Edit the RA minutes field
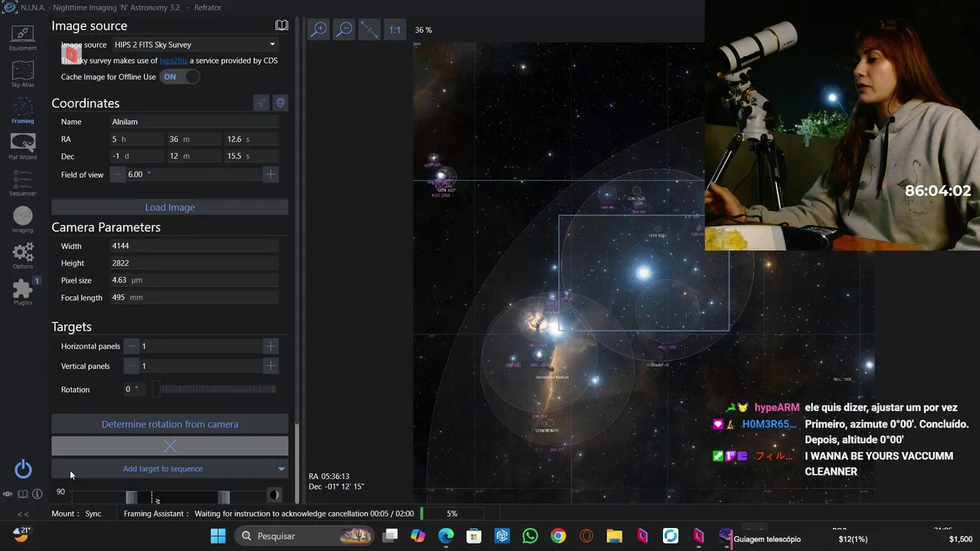The width and height of the screenshot is (980, 551). click(x=194, y=139)
